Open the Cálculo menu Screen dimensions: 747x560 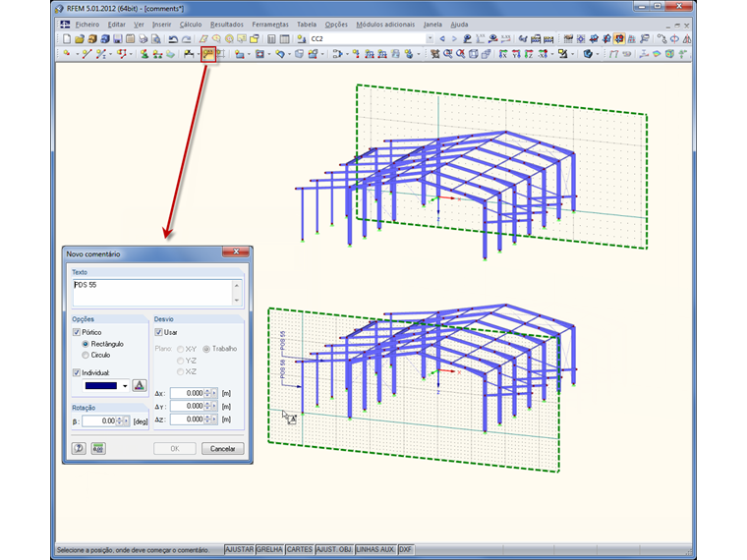pos(191,25)
